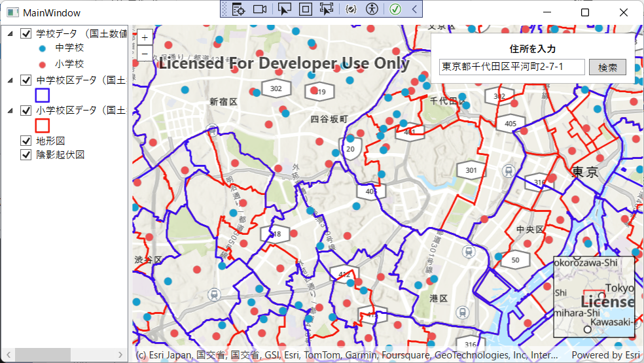Click the video camera icon in debug toolbar

[260, 9]
